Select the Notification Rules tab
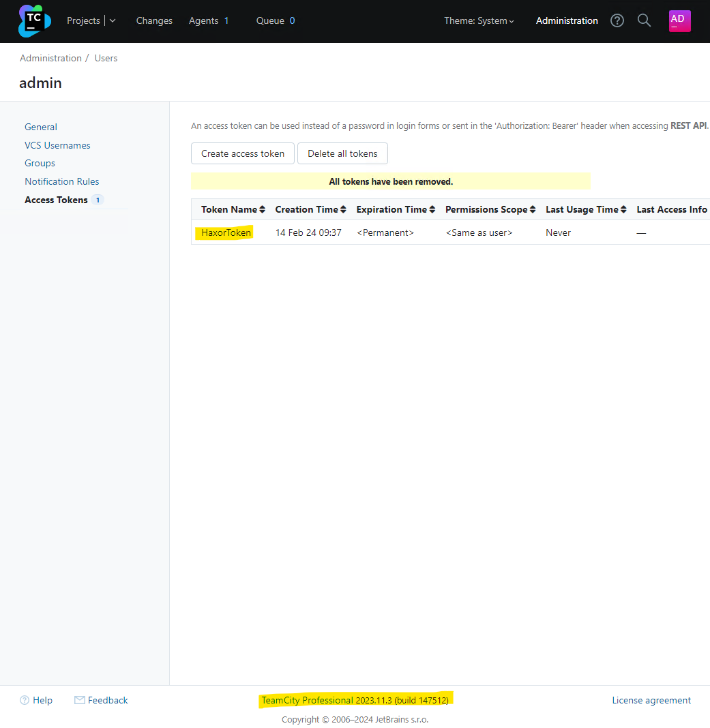 click(62, 181)
